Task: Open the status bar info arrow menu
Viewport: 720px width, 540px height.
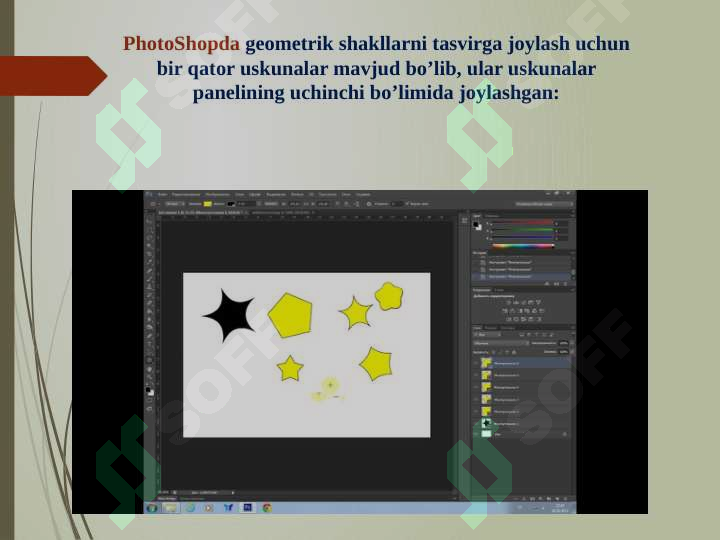Action: pos(233,492)
